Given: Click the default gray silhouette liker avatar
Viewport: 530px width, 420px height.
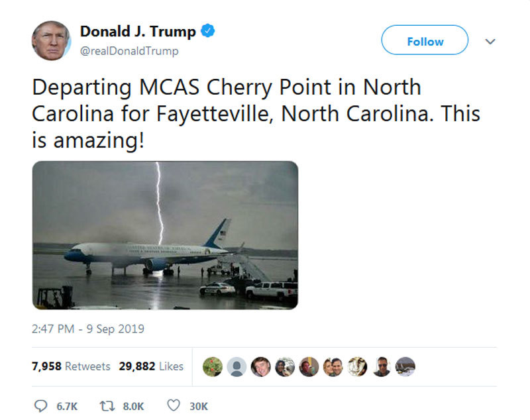Looking at the screenshot, I should click(236, 366).
